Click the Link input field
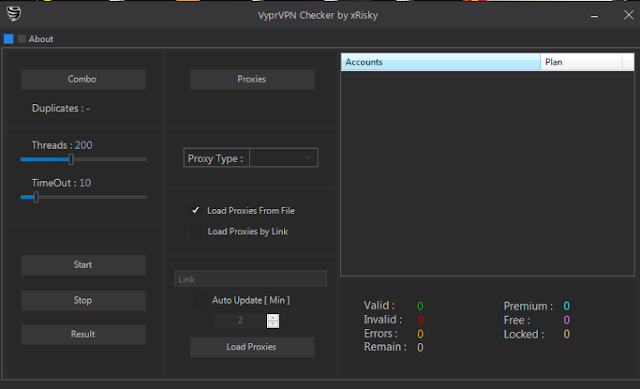Screen dimensions: 640x389 (x=250, y=279)
